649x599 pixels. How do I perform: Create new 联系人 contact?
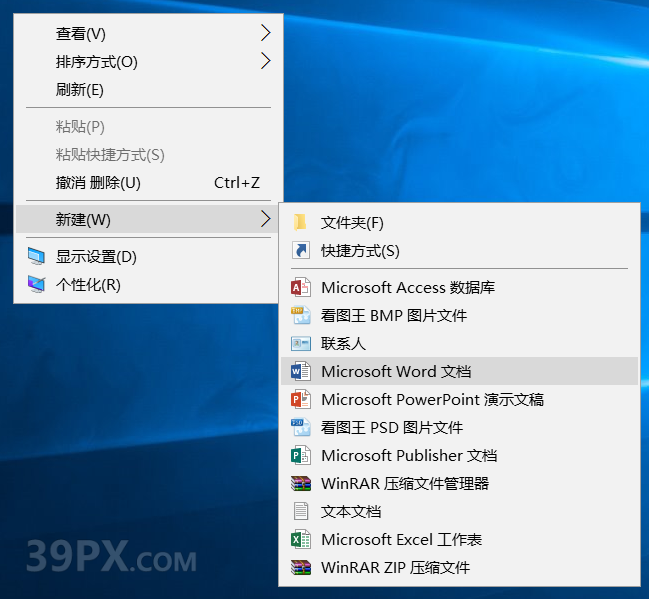point(459,343)
